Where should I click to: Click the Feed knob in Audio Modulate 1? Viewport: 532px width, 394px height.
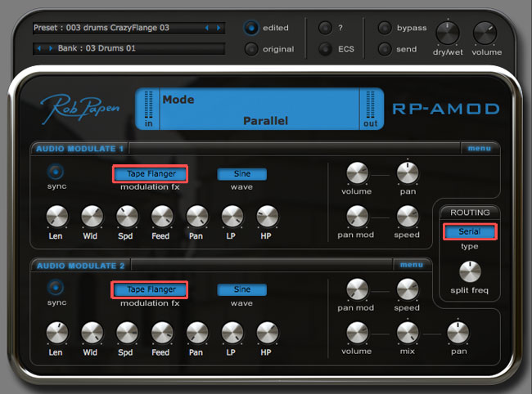162,216
